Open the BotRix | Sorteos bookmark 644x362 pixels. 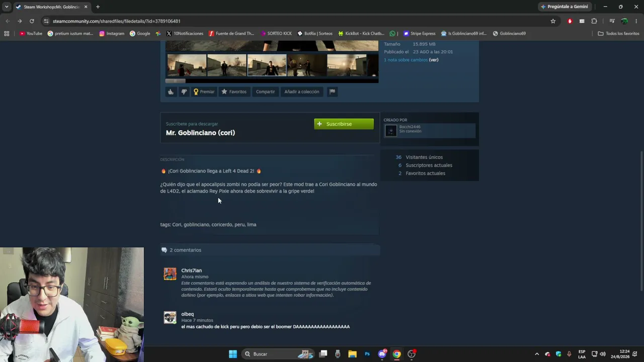point(315,34)
